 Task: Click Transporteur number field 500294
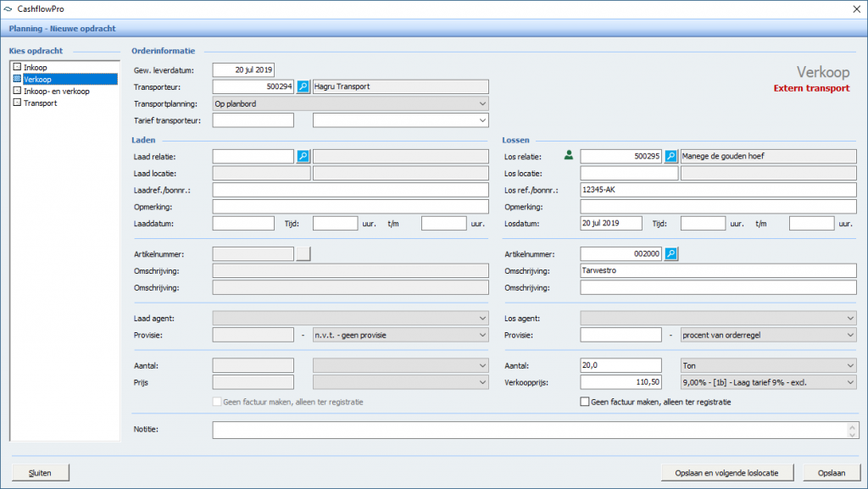point(253,86)
